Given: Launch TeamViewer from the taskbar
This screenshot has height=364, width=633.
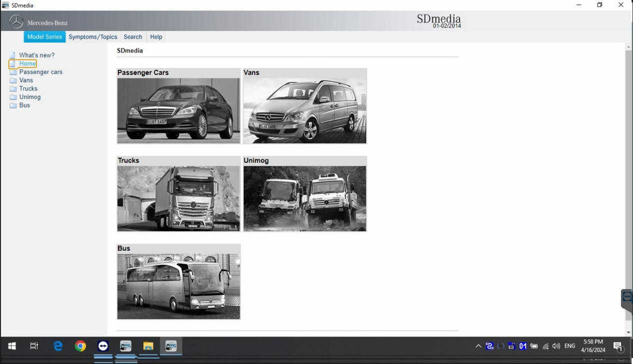Looking at the screenshot, I should [x=103, y=346].
